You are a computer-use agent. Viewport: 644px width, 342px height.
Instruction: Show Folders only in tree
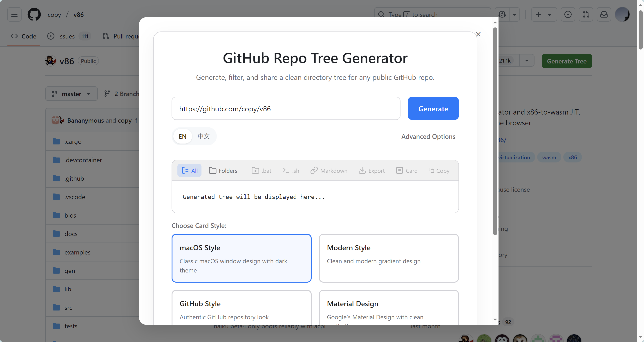click(x=223, y=171)
